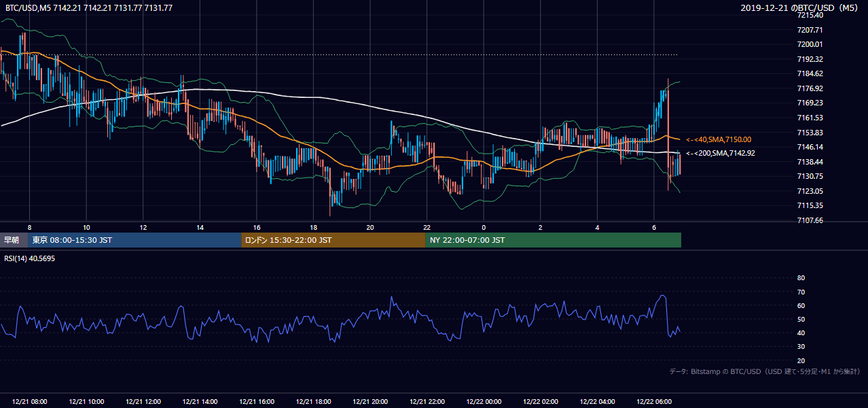Select the 7115.35 price label
Image resolution: width=868 pixels, height=408 pixels.
click(x=810, y=205)
